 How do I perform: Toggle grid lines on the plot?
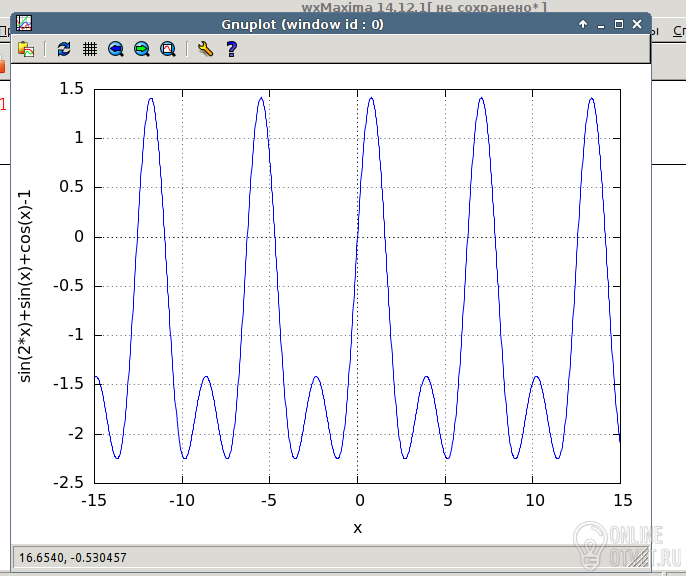tap(90, 49)
